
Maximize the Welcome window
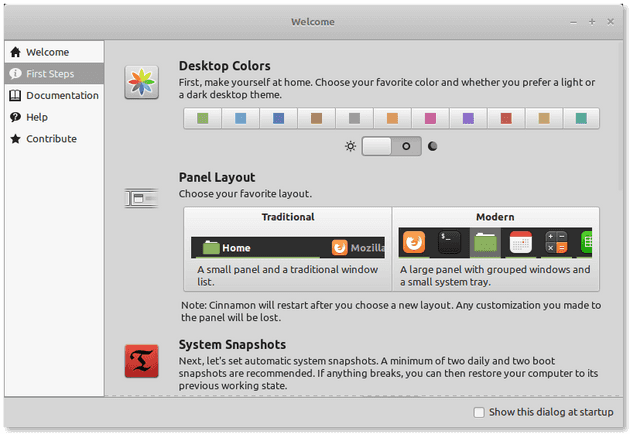coord(592,22)
